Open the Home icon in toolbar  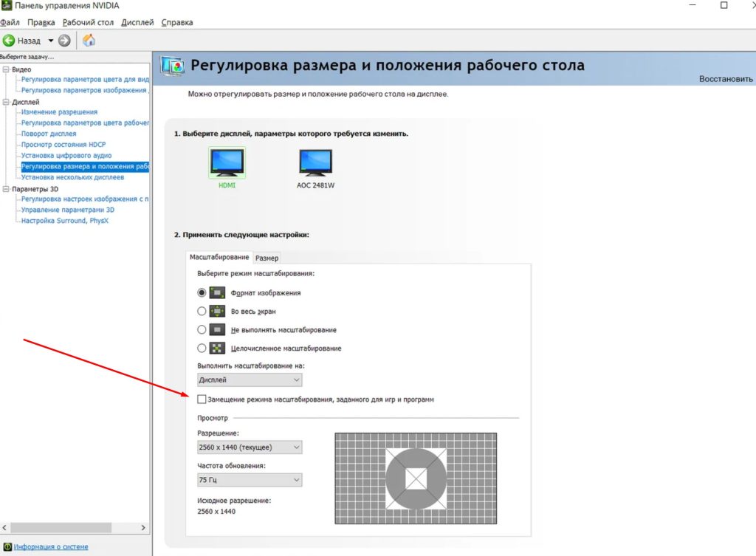coord(89,41)
